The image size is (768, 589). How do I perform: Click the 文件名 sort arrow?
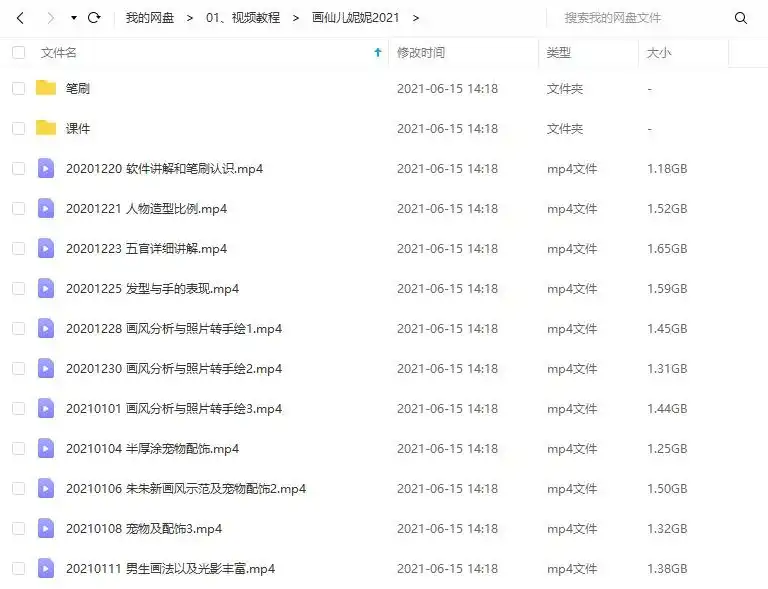pyautogui.click(x=377, y=52)
